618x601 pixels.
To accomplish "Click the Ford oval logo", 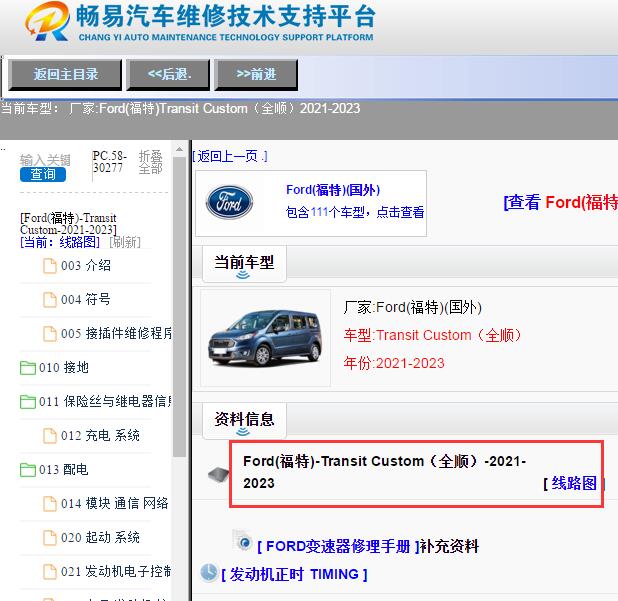I will (229, 203).
